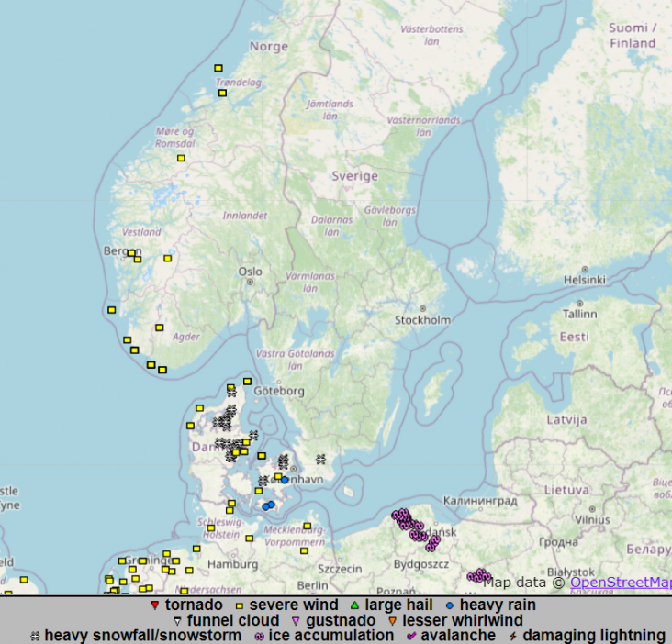The height and width of the screenshot is (644, 672).
Task: Click the Stockholm city label on map
Action: (422, 320)
